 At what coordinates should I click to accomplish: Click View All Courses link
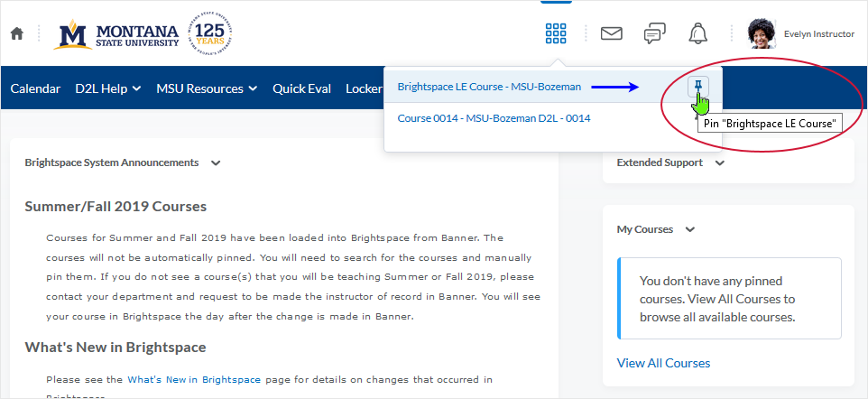click(663, 363)
